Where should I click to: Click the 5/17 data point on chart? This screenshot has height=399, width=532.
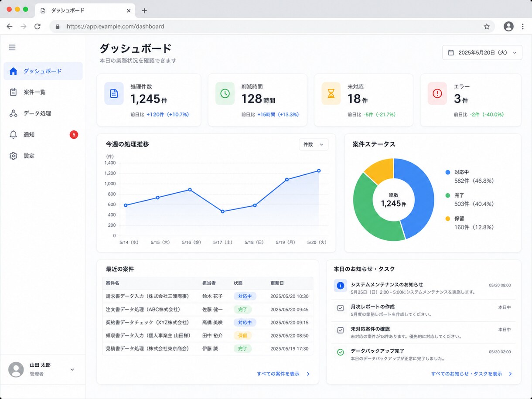point(223,211)
